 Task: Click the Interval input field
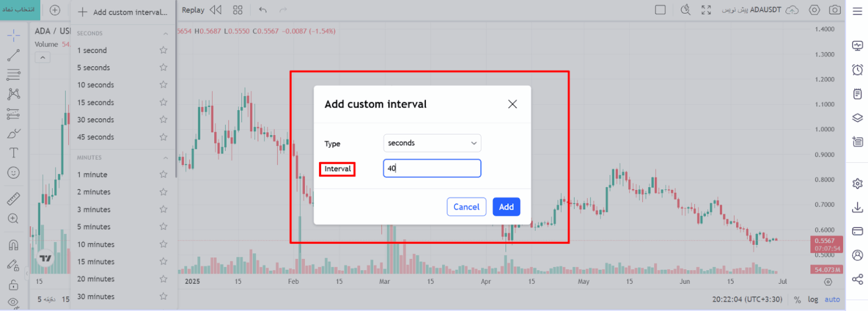[x=432, y=169]
